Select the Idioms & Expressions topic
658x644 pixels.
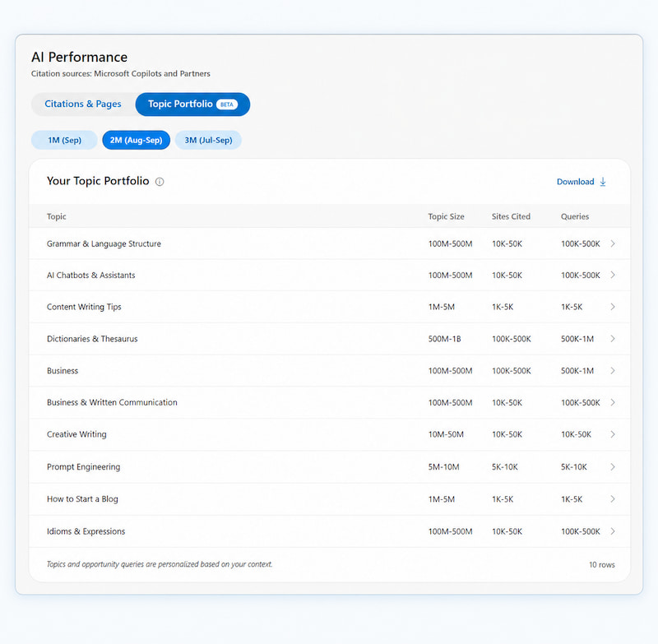86,531
